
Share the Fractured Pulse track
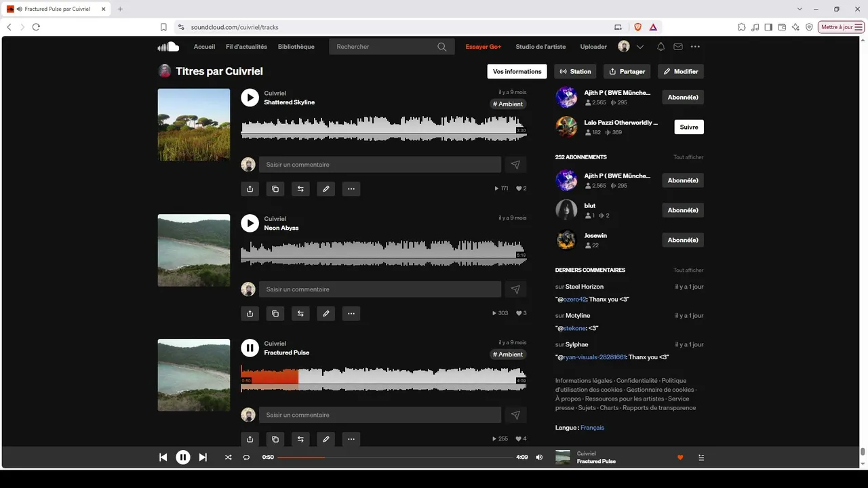coord(250,439)
